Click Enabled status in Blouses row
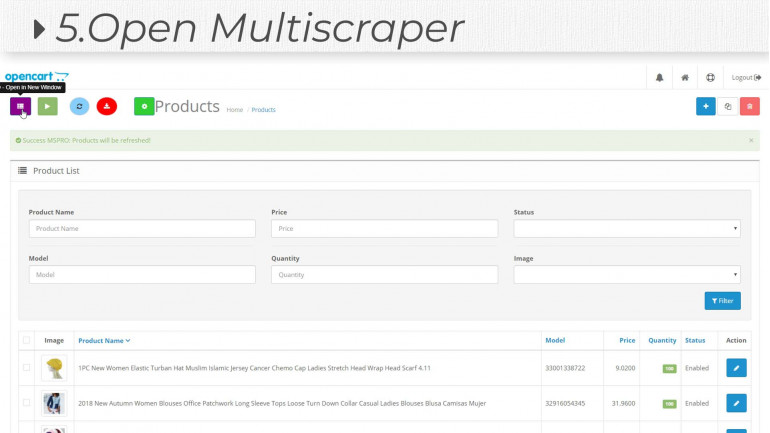This screenshot has height=433, width=770. coord(697,403)
